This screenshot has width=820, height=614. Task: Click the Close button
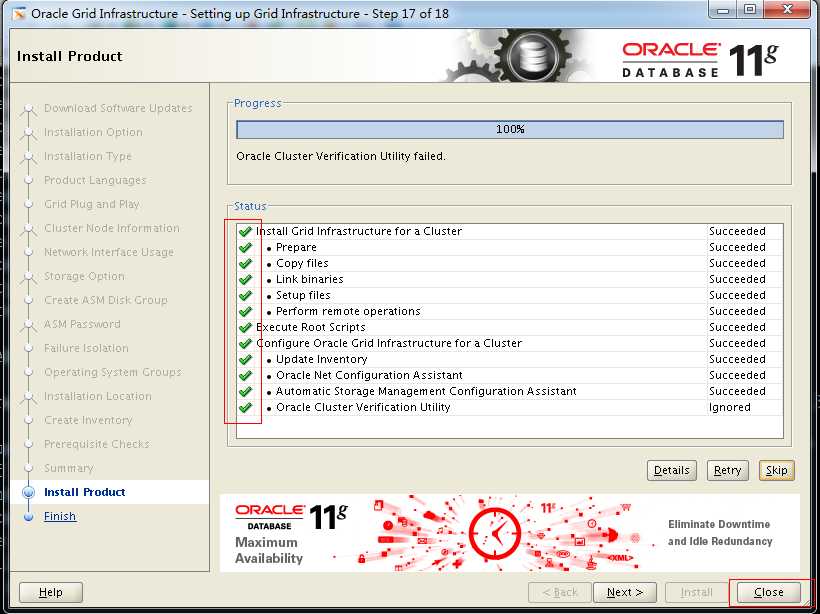[x=769, y=593]
